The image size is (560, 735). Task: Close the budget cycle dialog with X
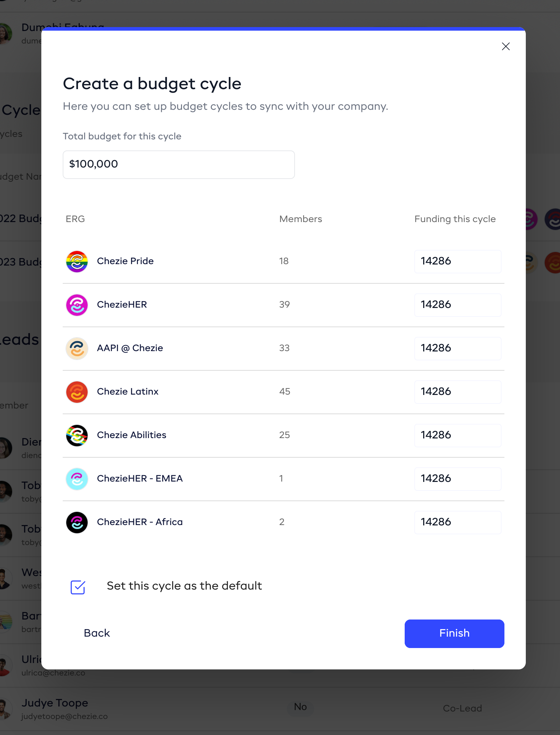[x=505, y=46]
